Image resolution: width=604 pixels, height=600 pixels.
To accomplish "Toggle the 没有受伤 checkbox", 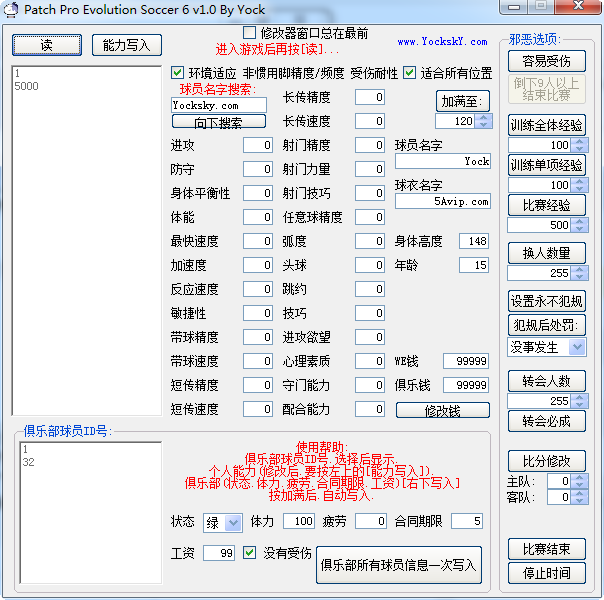I will [x=249, y=553].
